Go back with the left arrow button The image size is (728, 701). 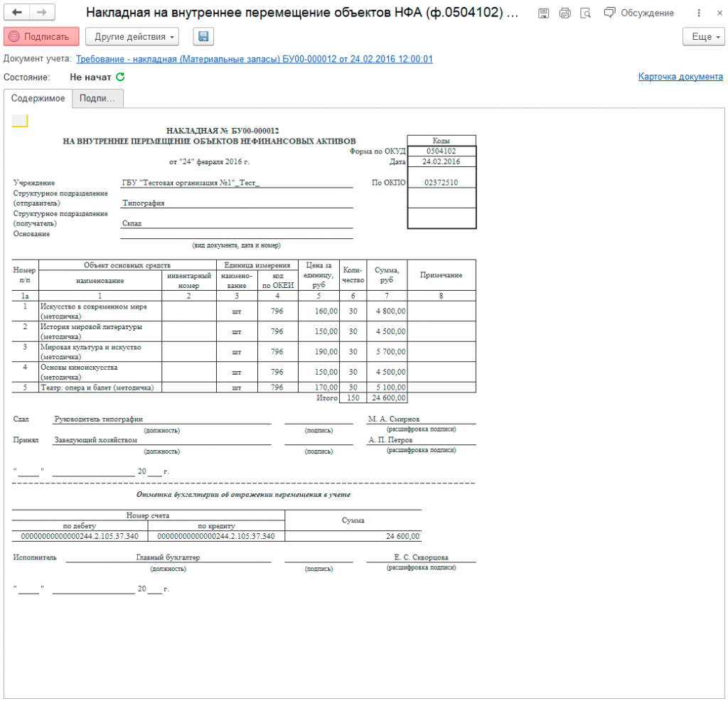17,12
